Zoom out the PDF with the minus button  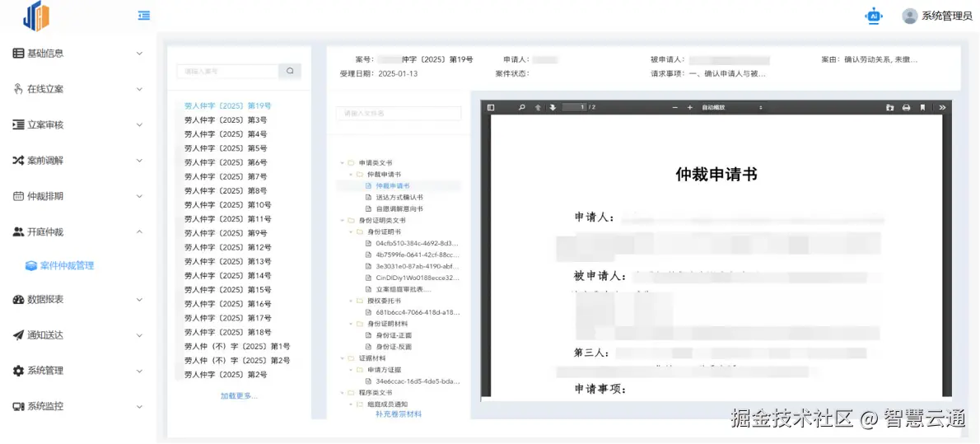(x=675, y=108)
